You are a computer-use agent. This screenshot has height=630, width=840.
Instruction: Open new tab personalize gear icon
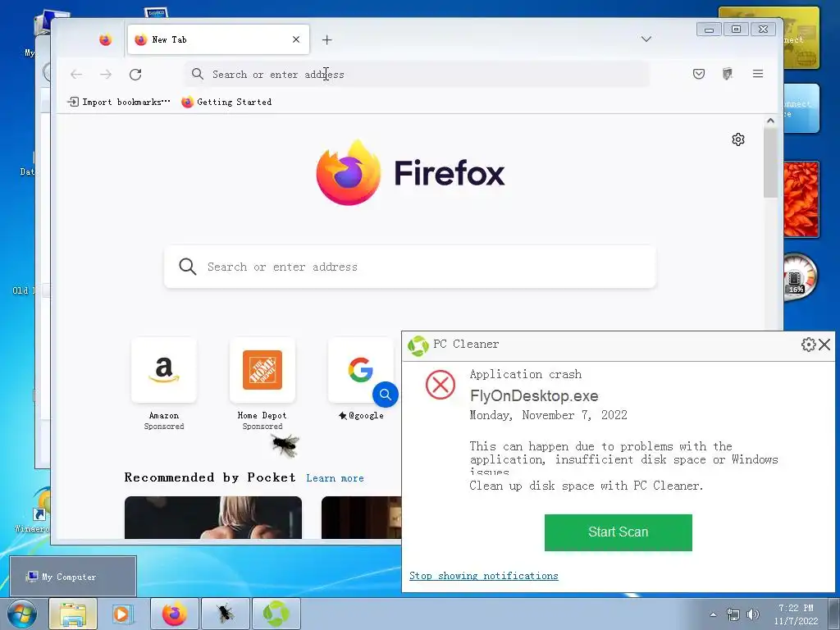(x=738, y=139)
